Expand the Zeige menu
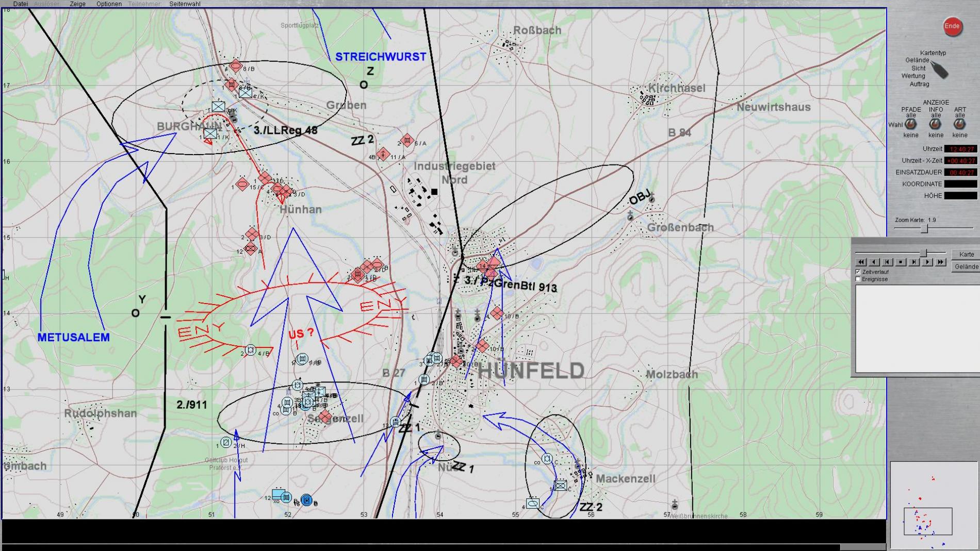980x551 pixels. pyautogui.click(x=77, y=4)
